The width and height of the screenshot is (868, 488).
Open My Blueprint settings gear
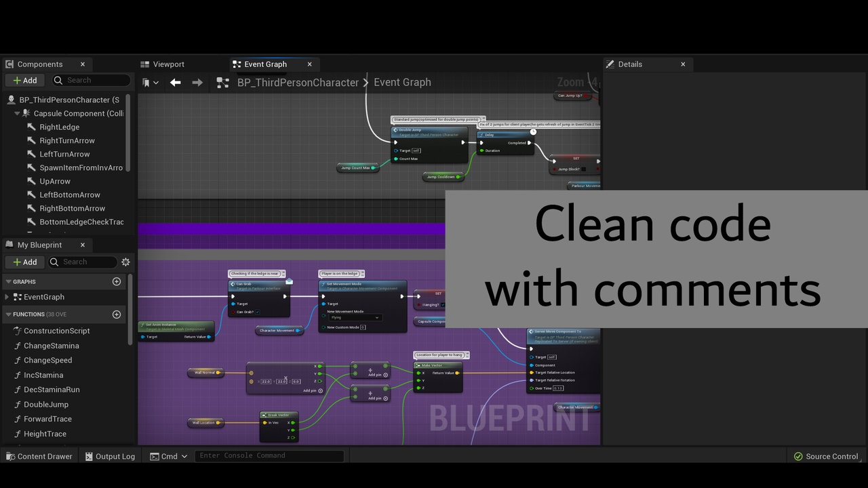pyautogui.click(x=125, y=262)
